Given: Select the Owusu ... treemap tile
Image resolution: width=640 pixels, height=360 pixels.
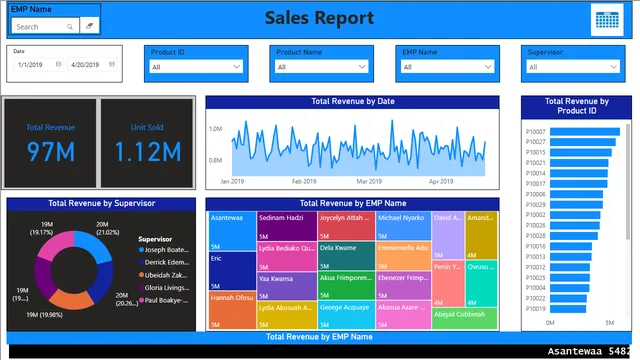Looking at the screenshot, I should point(481,284).
